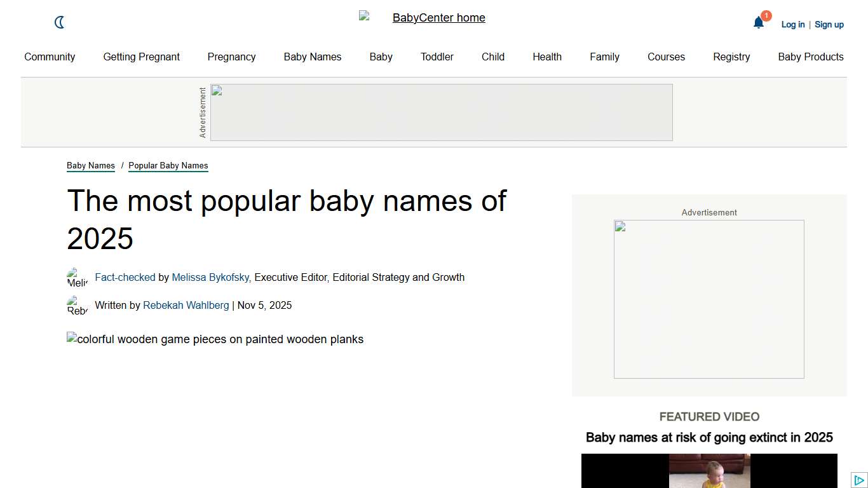Click the AdChoices icon in the bottom corner
868x488 pixels.
click(859, 480)
